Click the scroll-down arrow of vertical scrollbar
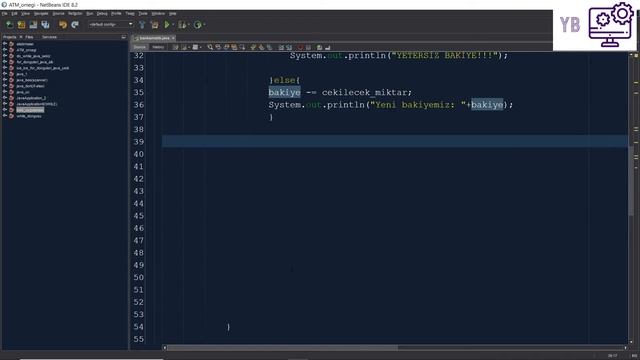Screen dimensions: 640x360 (x=631, y=342)
